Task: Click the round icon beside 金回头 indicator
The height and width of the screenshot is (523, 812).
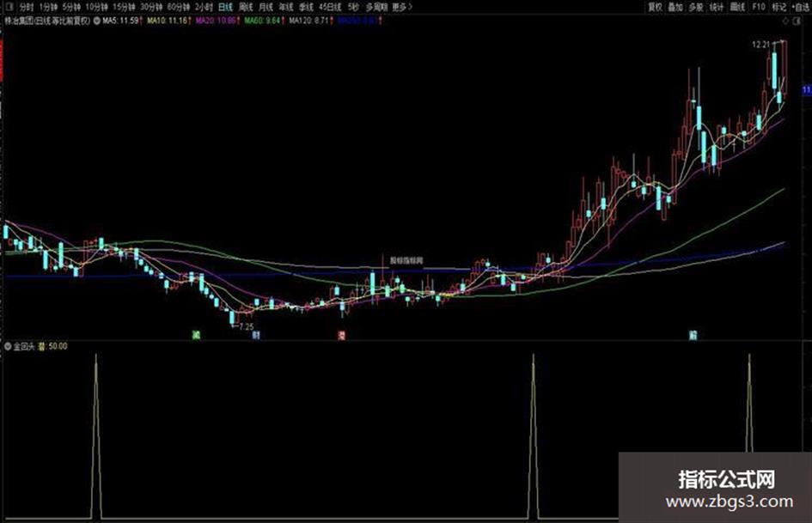Action: [8, 346]
